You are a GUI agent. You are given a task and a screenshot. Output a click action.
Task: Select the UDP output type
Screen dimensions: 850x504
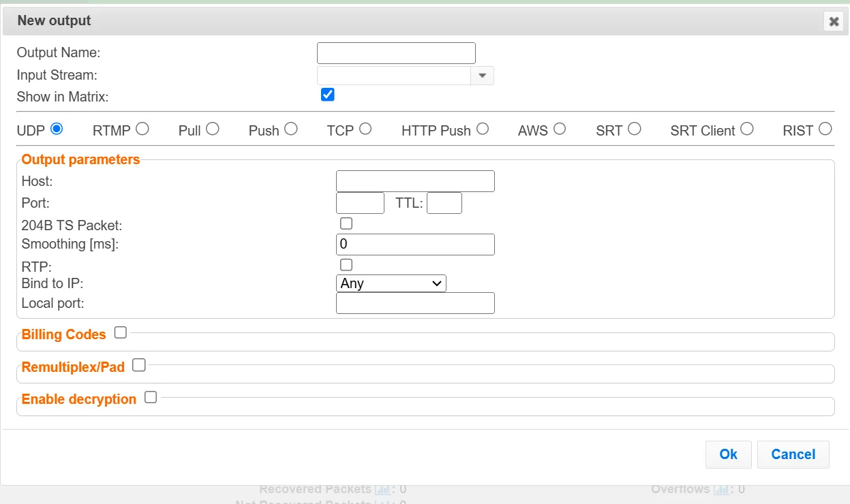[x=57, y=129]
